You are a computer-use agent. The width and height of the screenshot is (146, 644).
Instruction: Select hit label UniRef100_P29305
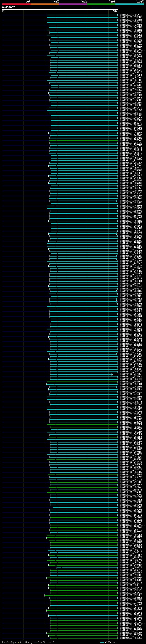coord(131,326)
